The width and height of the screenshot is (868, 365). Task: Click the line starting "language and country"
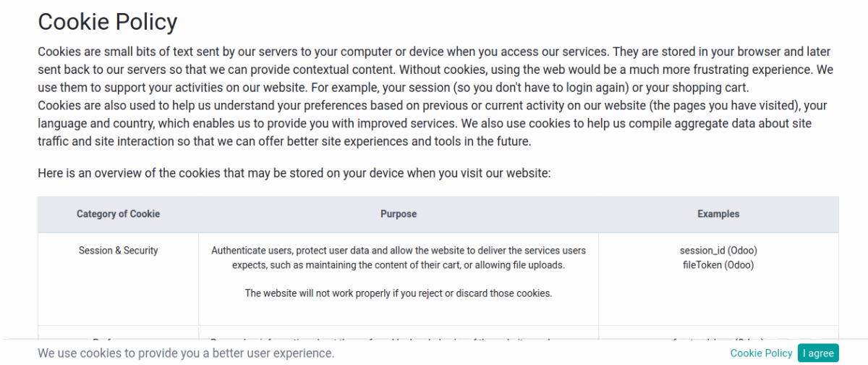tap(425, 124)
